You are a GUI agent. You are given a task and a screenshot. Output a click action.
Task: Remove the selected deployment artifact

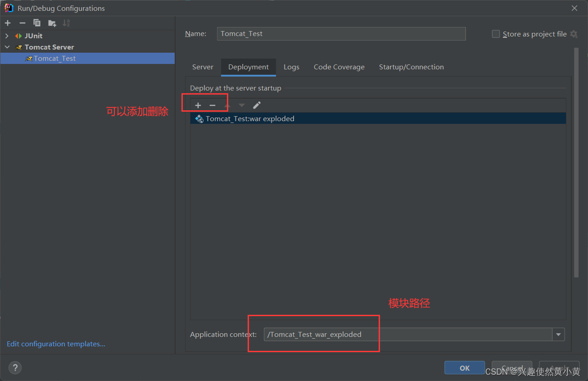(213, 105)
